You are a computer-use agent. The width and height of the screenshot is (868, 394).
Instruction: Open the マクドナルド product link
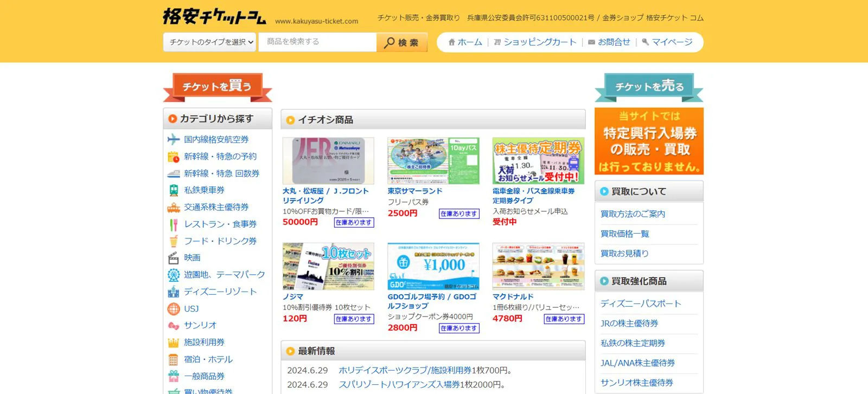(513, 296)
